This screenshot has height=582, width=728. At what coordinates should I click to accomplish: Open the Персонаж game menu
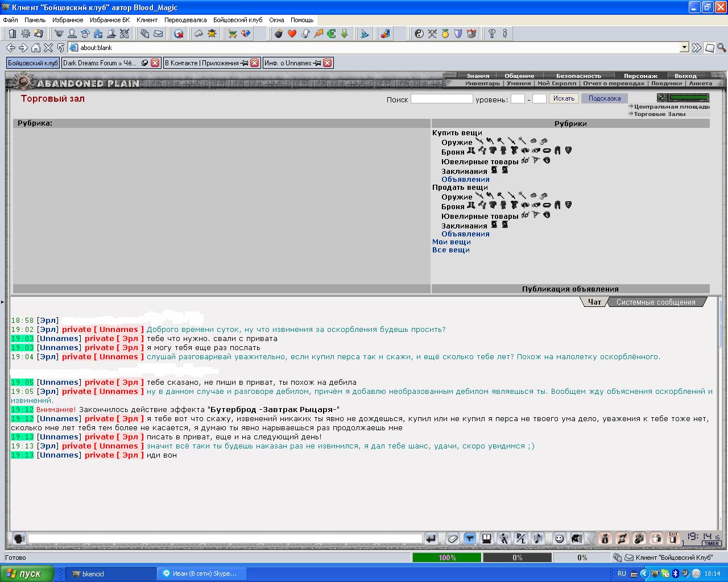(640, 76)
